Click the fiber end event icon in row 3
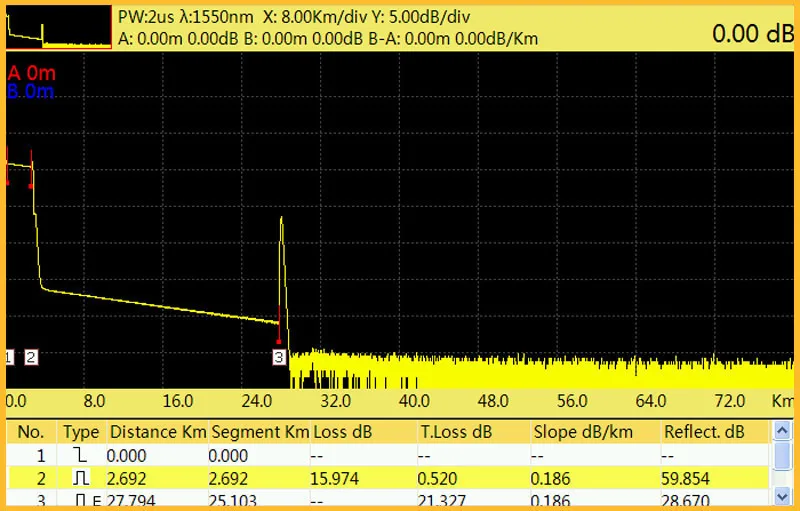800x511 pixels. point(88,500)
